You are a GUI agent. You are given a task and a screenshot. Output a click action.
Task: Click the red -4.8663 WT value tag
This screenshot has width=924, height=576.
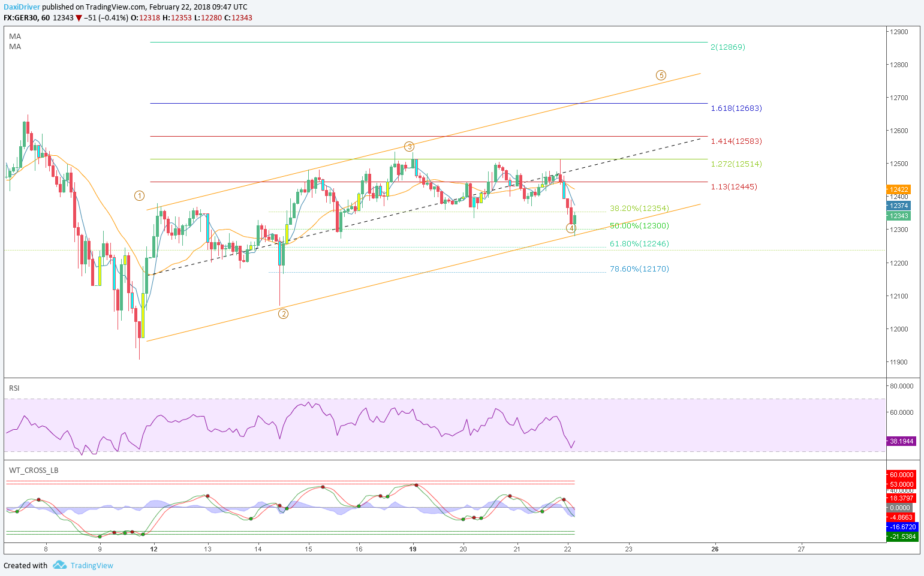tap(901, 517)
